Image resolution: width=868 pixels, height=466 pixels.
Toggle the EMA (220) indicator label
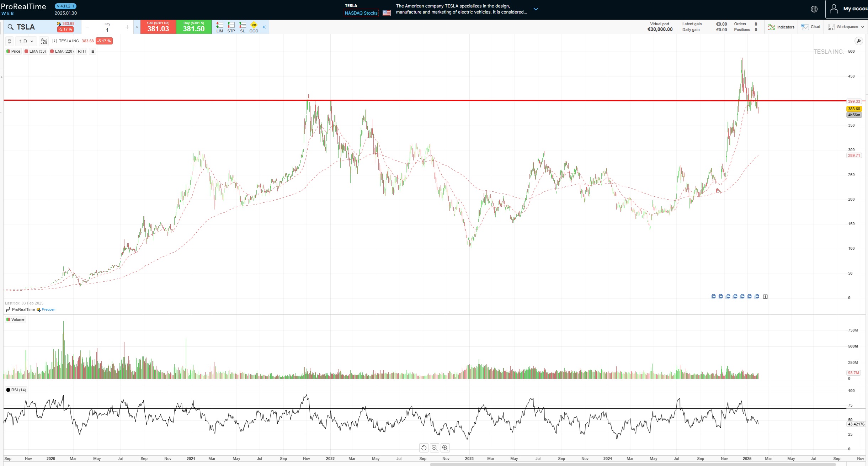[62, 51]
